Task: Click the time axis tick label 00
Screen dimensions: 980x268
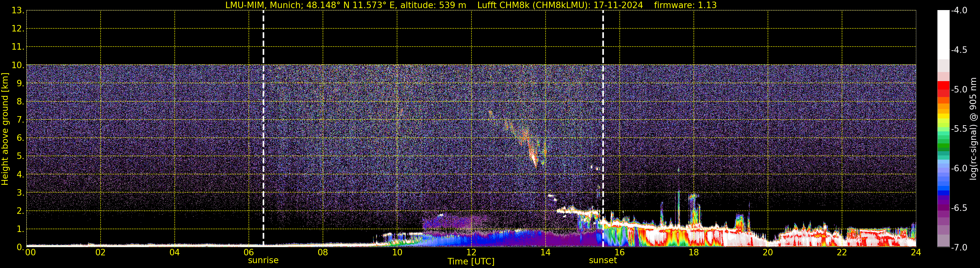Action: 31,252
